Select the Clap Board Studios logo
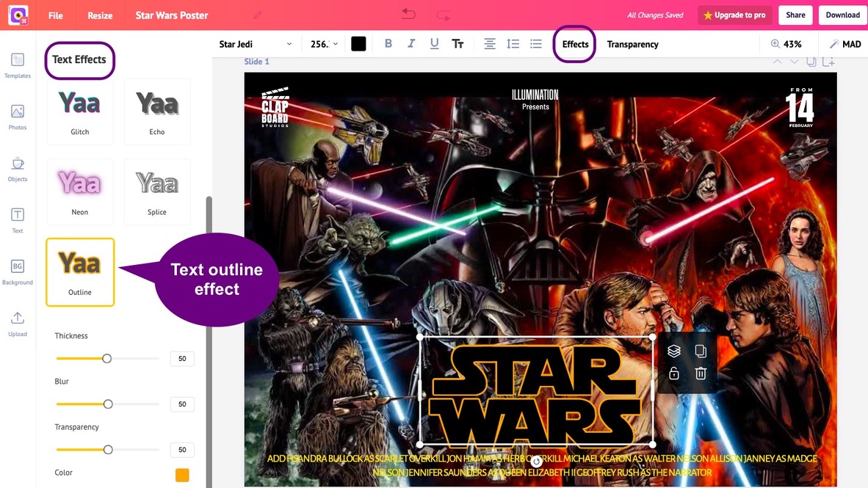Viewport: 868px width, 488px height. [x=275, y=107]
